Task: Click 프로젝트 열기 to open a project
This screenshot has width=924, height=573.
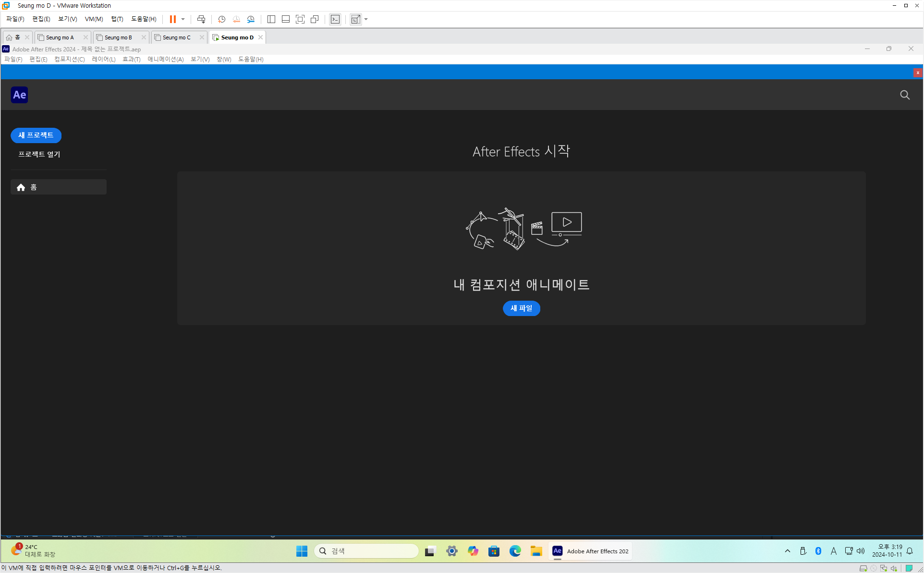Action: click(39, 154)
